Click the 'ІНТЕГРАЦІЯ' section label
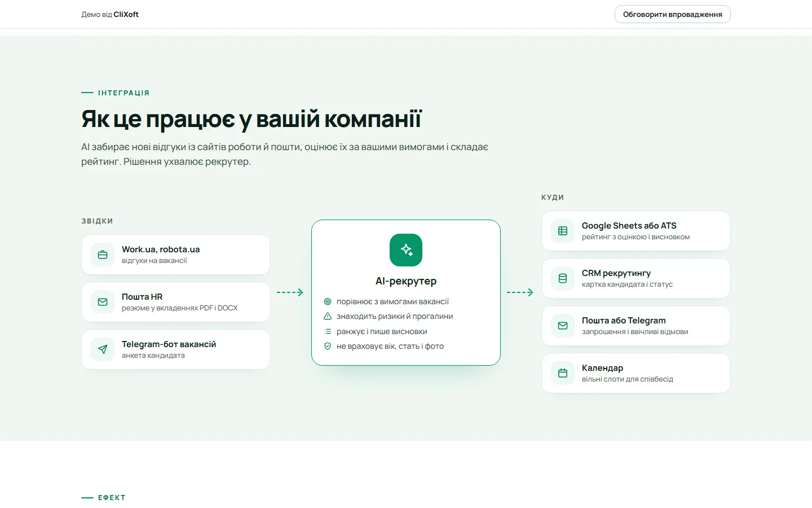The height and width of the screenshot is (508, 812). pos(123,93)
